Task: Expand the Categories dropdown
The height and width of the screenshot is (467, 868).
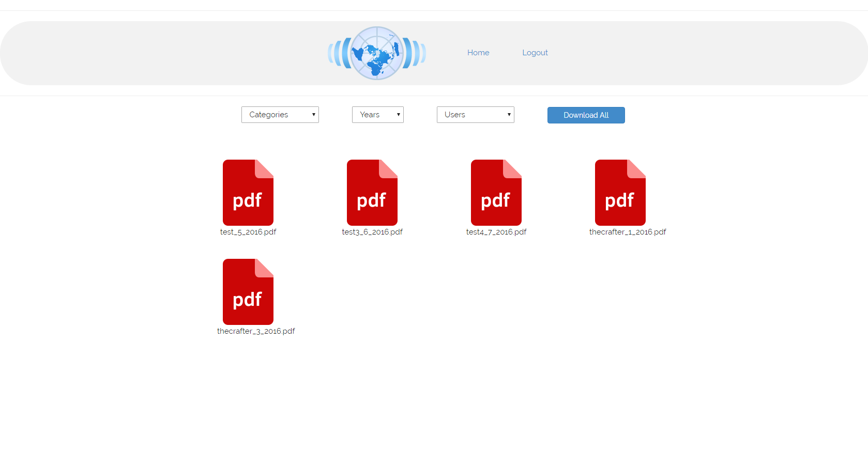Action: click(280, 115)
